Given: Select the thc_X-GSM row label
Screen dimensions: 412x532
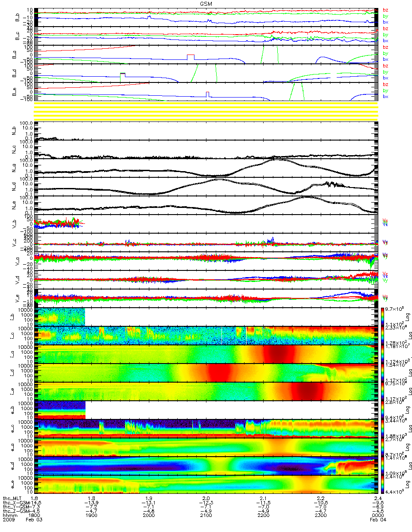Looking at the screenshot, I should (x=16, y=503).
